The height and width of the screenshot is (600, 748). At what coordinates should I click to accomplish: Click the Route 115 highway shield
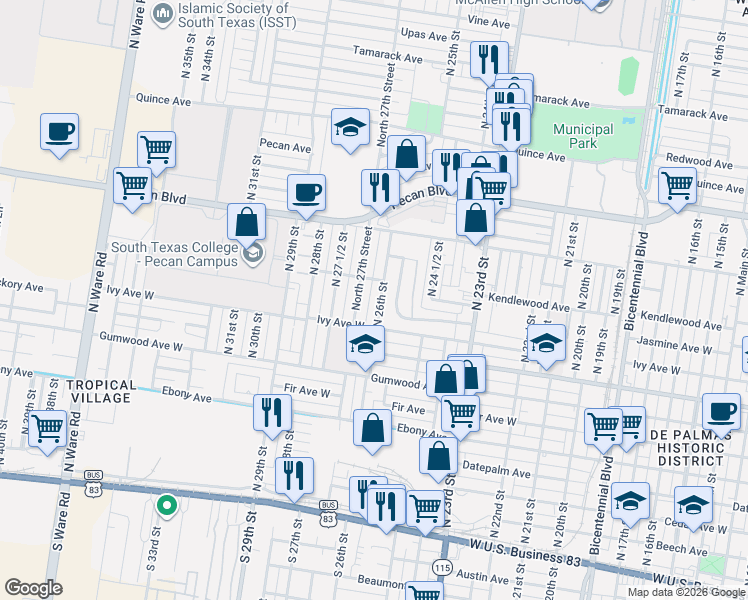click(x=442, y=568)
